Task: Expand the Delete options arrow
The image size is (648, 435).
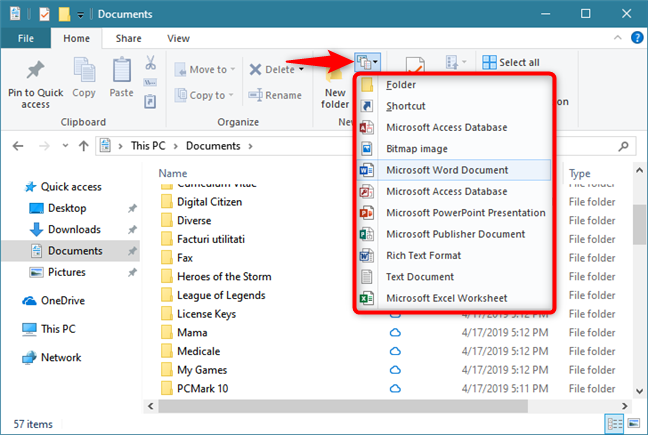Action: (301, 69)
